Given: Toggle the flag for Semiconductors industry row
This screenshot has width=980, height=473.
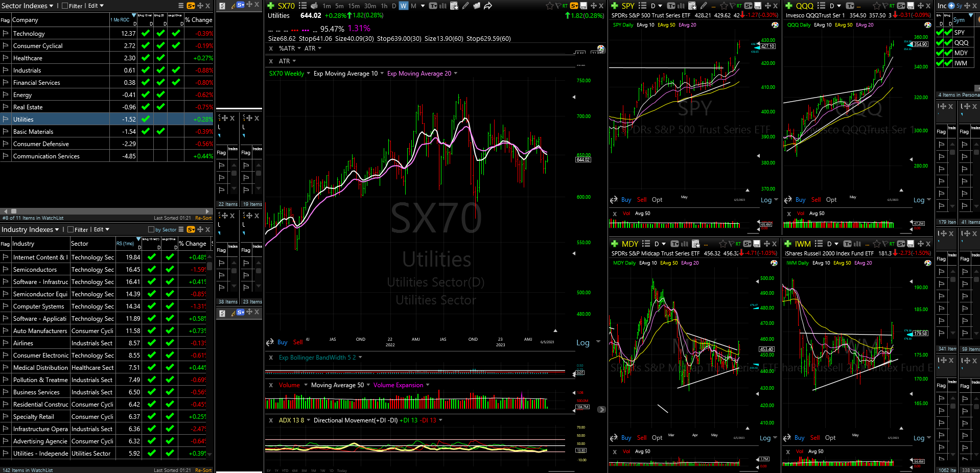Looking at the screenshot, I should pos(6,269).
